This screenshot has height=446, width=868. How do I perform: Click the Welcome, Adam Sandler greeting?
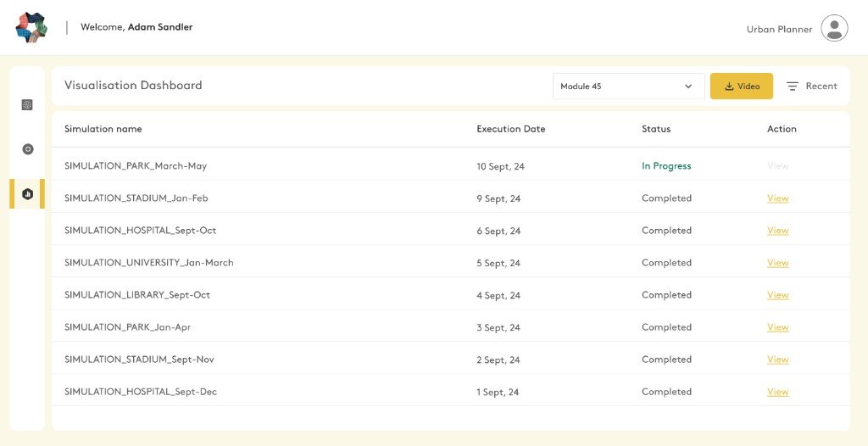[x=136, y=26]
